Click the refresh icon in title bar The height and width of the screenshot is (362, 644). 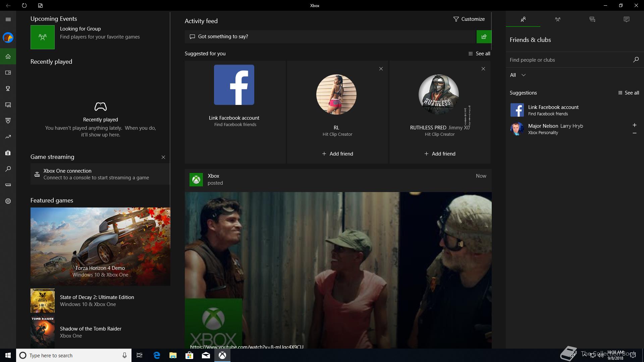click(x=24, y=5)
